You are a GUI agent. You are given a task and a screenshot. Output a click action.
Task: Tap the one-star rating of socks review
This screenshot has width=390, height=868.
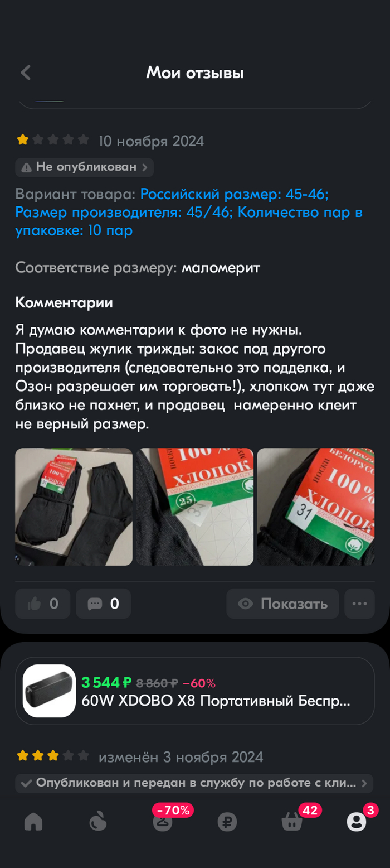[x=23, y=140]
